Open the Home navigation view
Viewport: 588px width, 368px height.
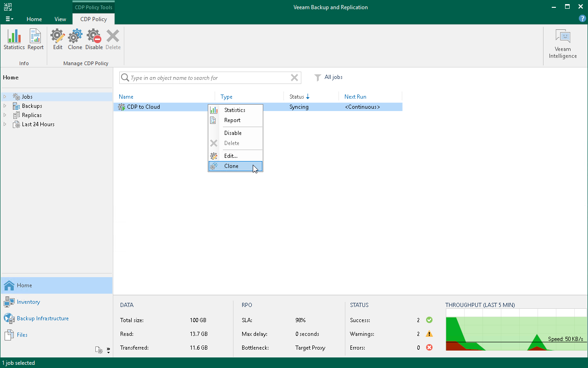56,285
